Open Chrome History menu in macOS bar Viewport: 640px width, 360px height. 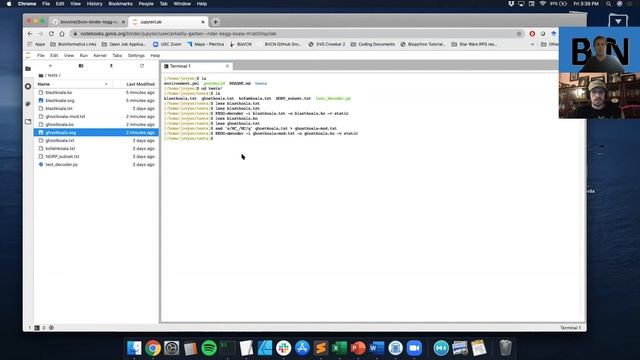(94, 4)
